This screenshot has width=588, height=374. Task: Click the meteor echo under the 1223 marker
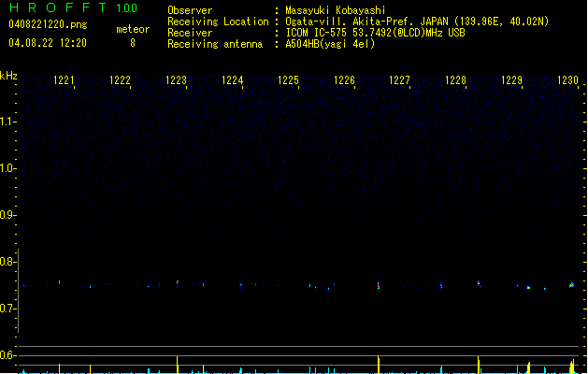(x=178, y=283)
